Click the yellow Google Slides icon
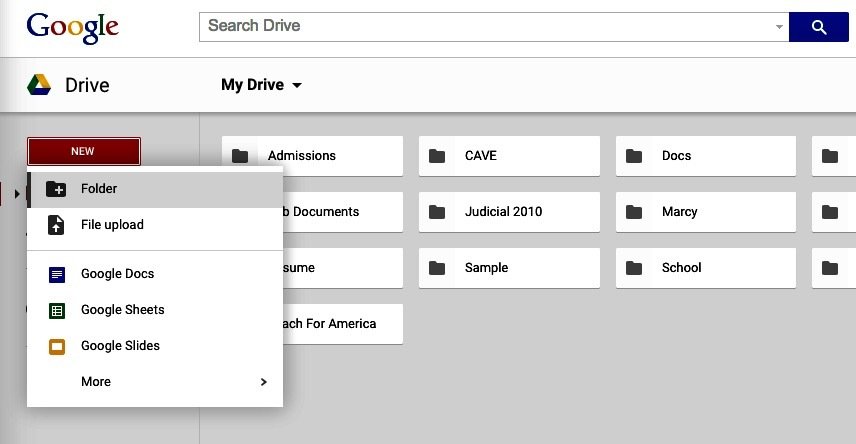This screenshot has width=856, height=444. 57,346
